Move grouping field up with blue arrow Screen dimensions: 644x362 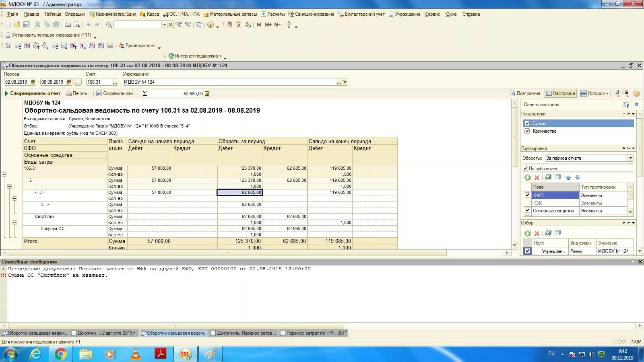click(x=568, y=177)
